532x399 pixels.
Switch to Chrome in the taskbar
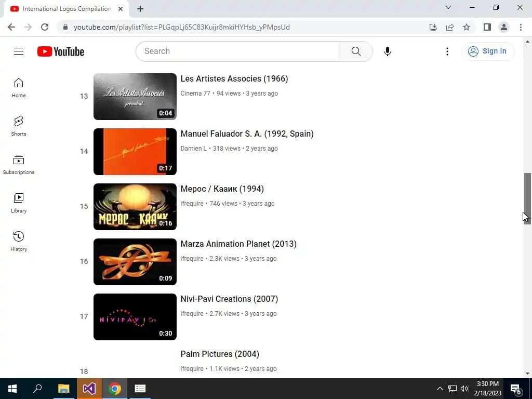click(x=115, y=389)
